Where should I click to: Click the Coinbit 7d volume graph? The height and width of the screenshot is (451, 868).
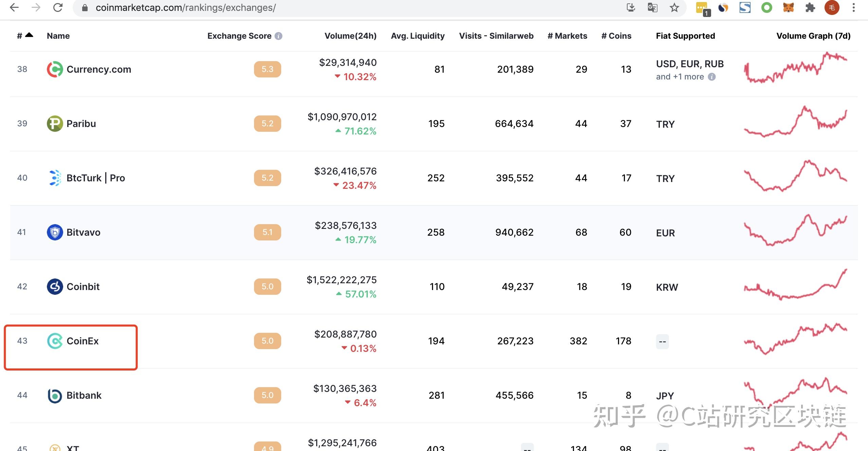pos(795,285)
